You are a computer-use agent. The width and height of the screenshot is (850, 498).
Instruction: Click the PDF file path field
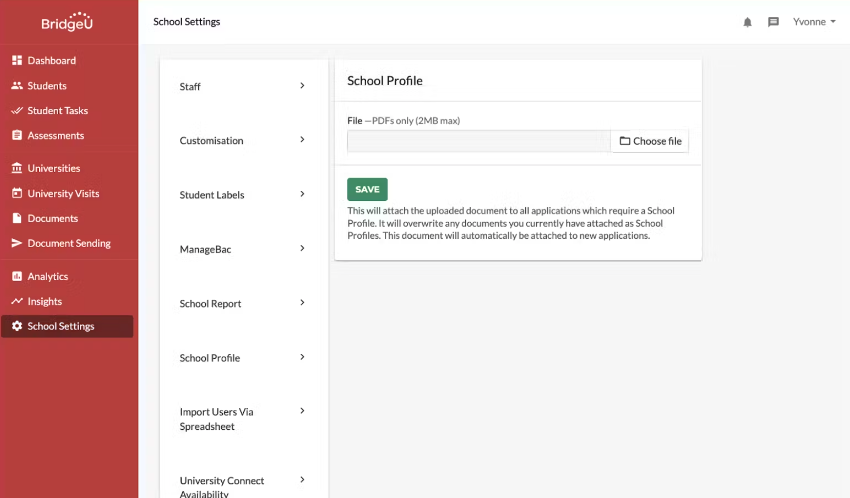[479, 141]
